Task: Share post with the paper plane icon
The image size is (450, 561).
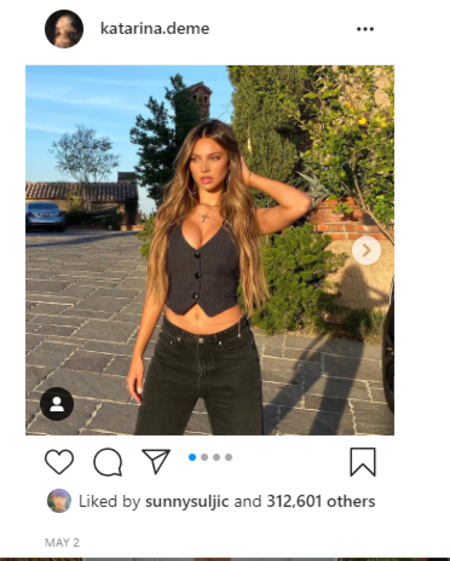Action: [x=156, y=462]
